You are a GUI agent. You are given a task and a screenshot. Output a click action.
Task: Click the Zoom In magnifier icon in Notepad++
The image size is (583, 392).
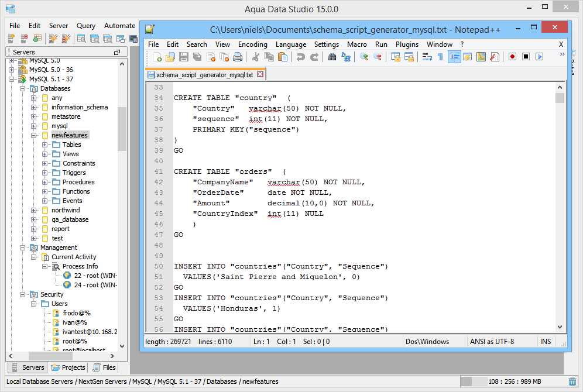pyautogui.click(x=363, y=57)
